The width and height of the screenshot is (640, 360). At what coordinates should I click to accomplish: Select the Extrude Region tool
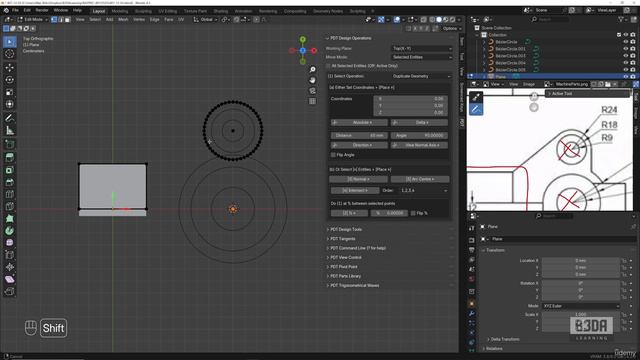pyautogui.click(x=9, y=158)
